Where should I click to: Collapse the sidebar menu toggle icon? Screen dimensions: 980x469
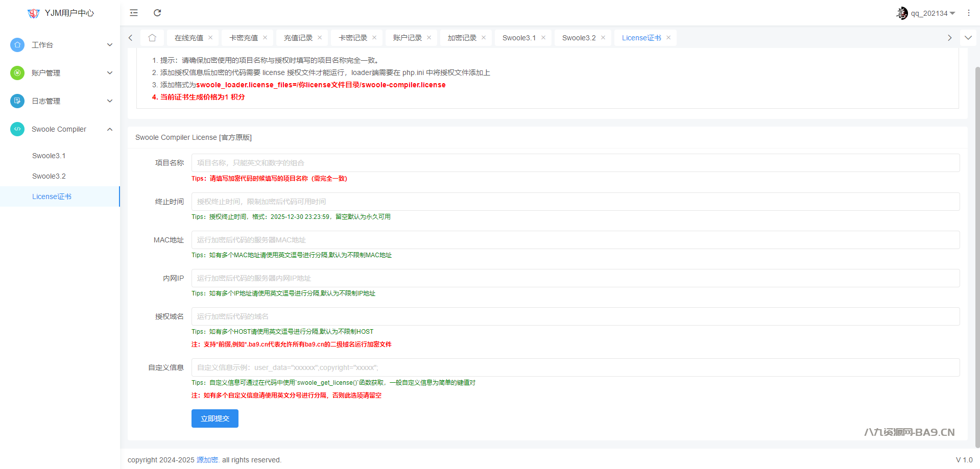[134, 13]
